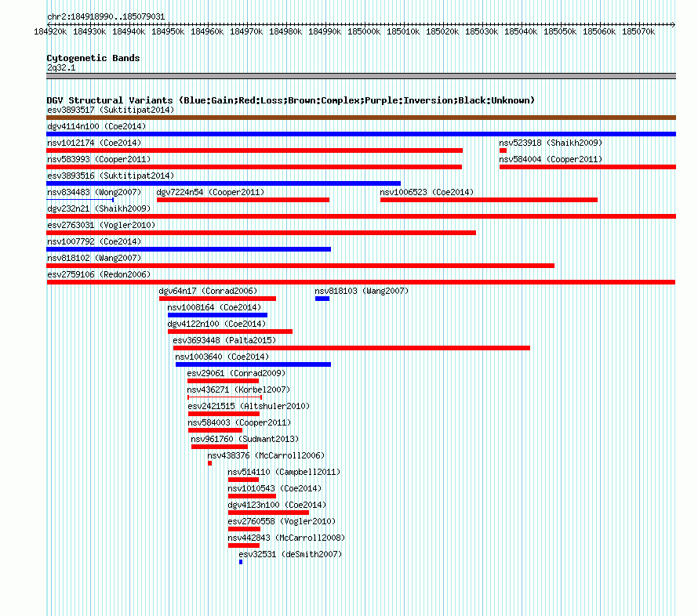Image resolution: width=698 pixels, height=616 pixels.
Task: Click the DGV Structural Variants track title
Action: click(x=291, y=100)
